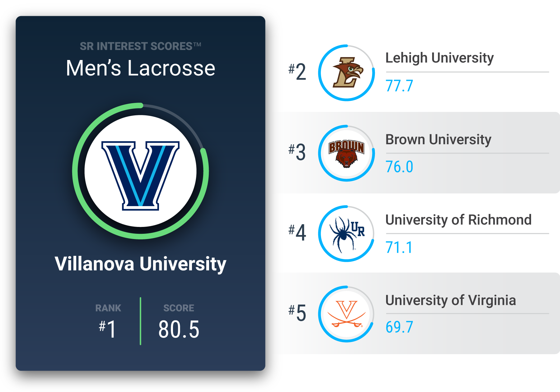This screenshot has width=560, height=392.
Task: Select the Lehigh University name
Action: 439,58
